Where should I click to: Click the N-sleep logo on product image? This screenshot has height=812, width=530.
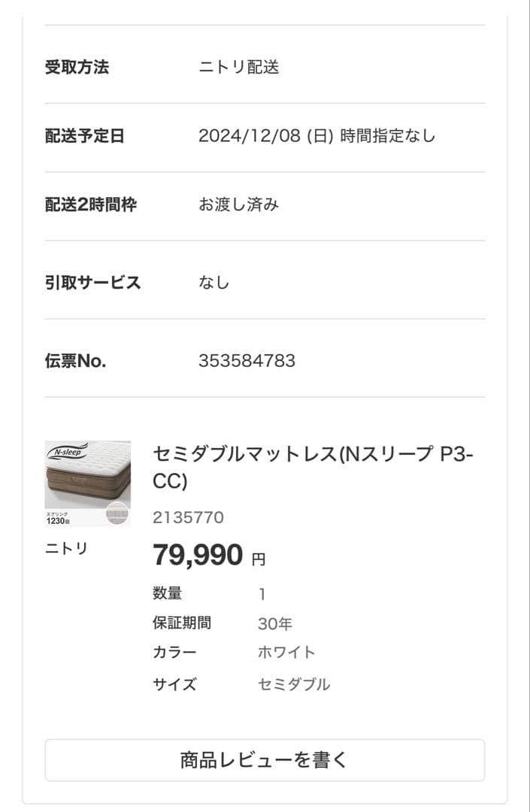(67, 452)
